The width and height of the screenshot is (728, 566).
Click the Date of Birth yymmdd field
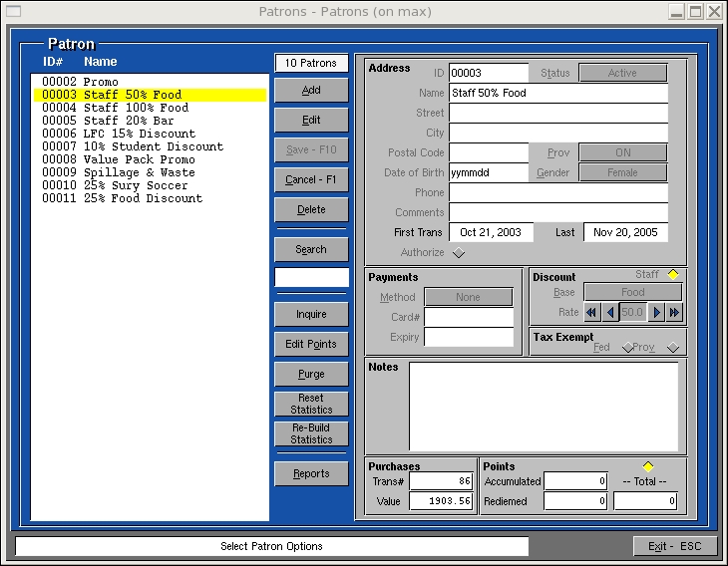489,172
